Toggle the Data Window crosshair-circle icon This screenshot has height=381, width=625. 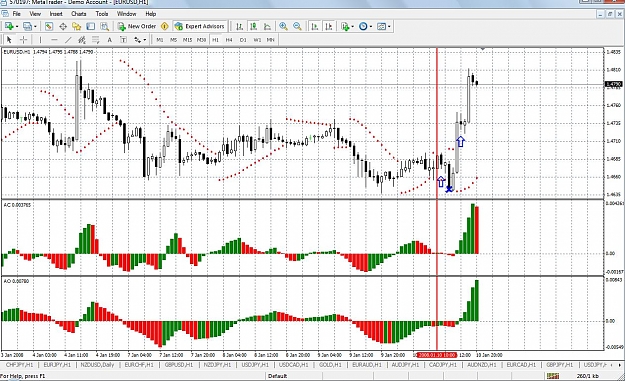click(x=63, y=26)
